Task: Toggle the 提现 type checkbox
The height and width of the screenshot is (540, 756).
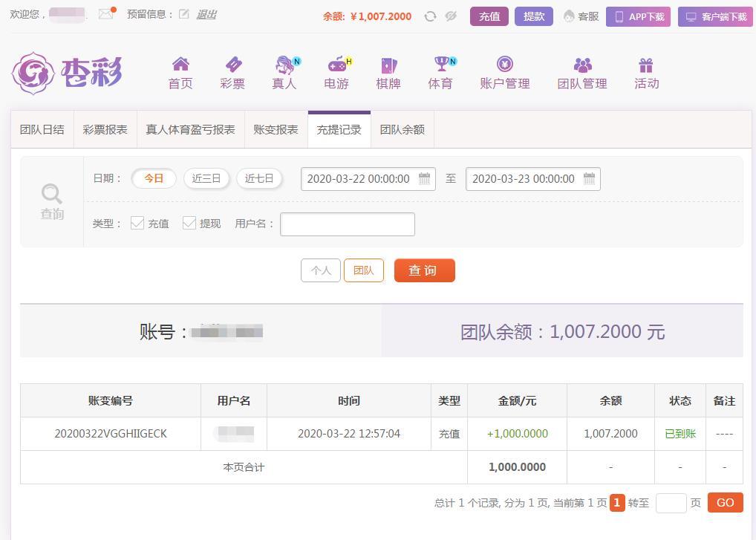Action: click(189, 223)
